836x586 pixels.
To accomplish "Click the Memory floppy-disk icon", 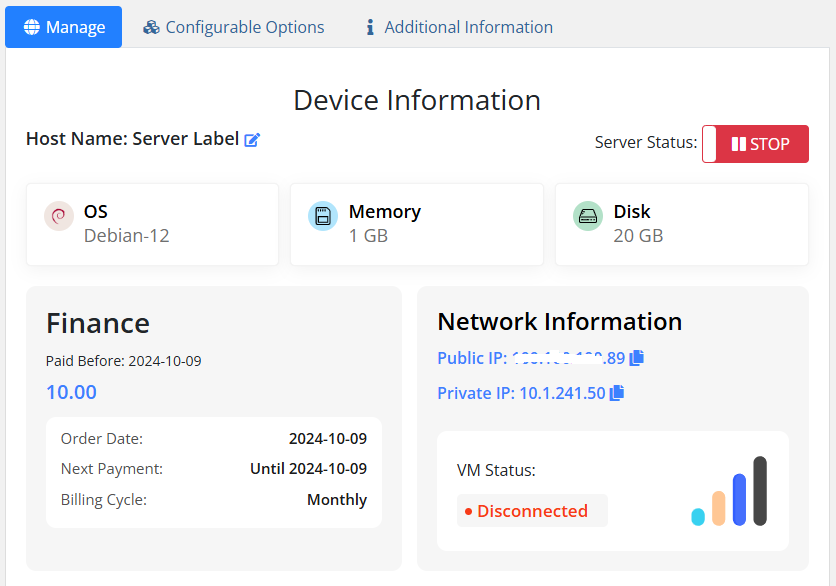I will click(323, 216).
